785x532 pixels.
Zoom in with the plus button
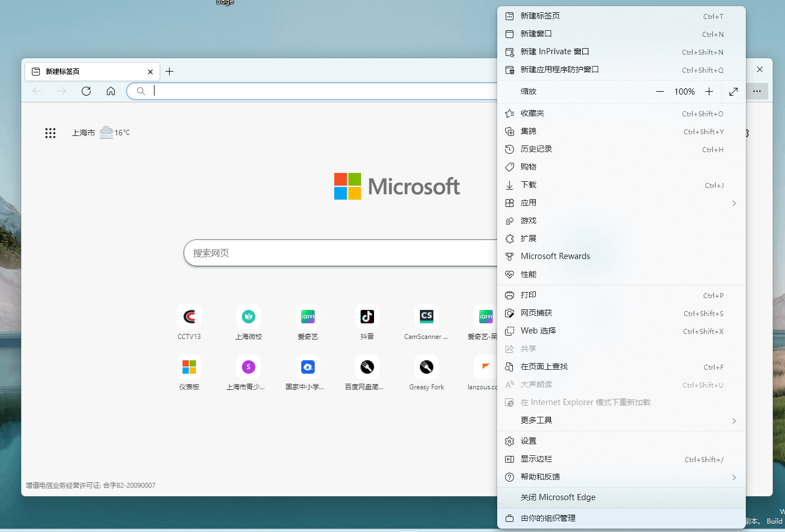point(709,92)
